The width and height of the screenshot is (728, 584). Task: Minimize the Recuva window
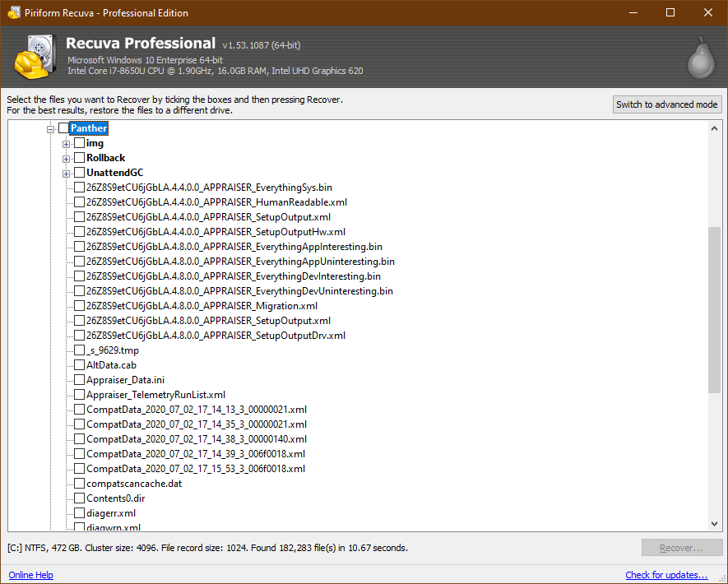point(633,12)
